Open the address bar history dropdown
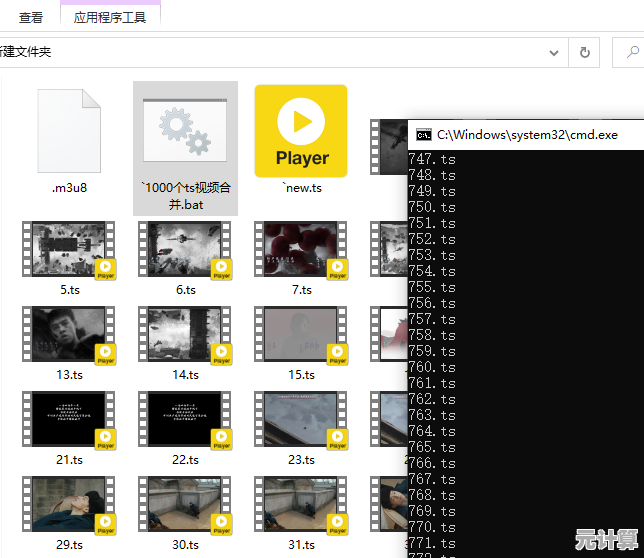This screenshot has width=644, height=558. click(x=555, y=51)
